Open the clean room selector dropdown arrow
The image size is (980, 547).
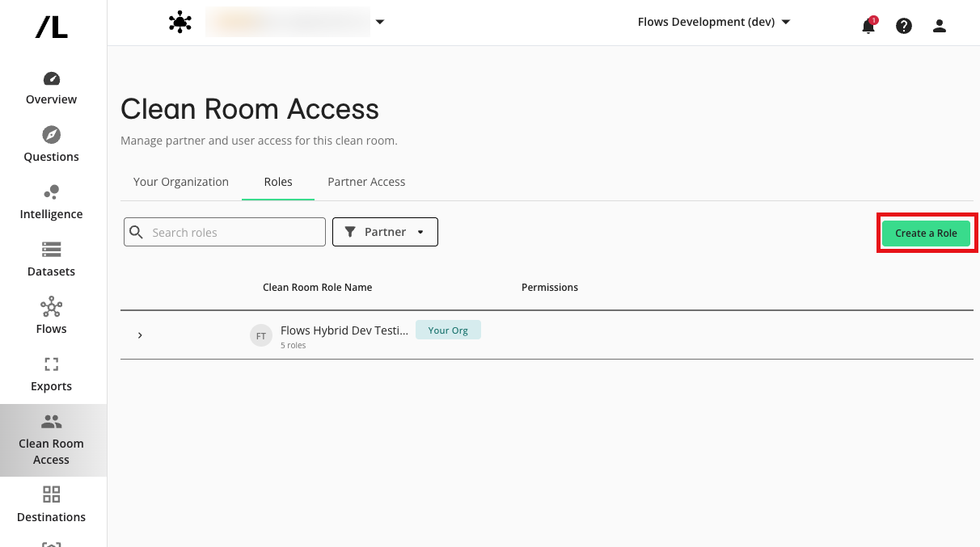(380, 23)
